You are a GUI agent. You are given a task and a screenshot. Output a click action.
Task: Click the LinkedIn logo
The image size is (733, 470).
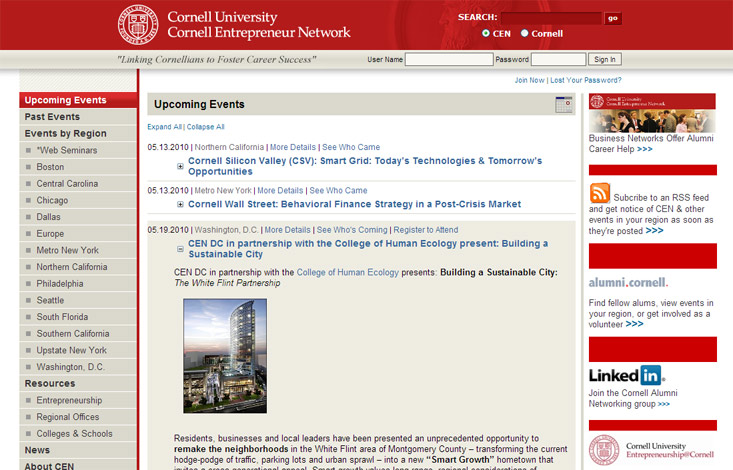[626, 375]
